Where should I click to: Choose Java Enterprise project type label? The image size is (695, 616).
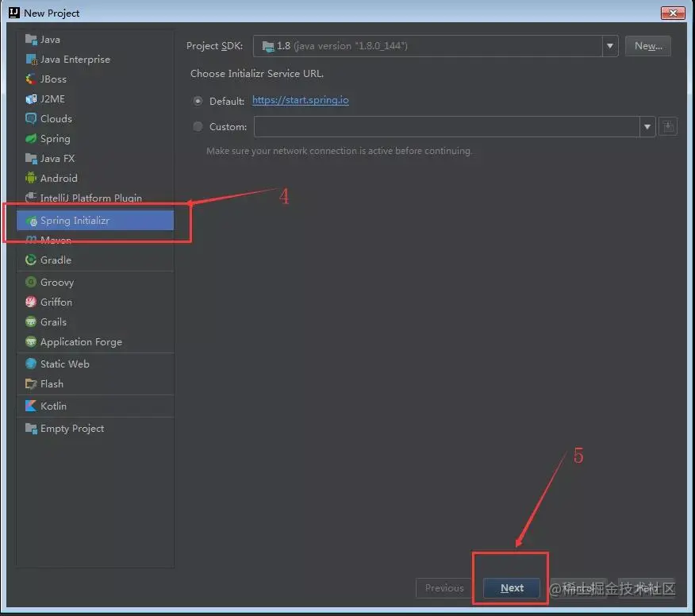tap(75, 60)
